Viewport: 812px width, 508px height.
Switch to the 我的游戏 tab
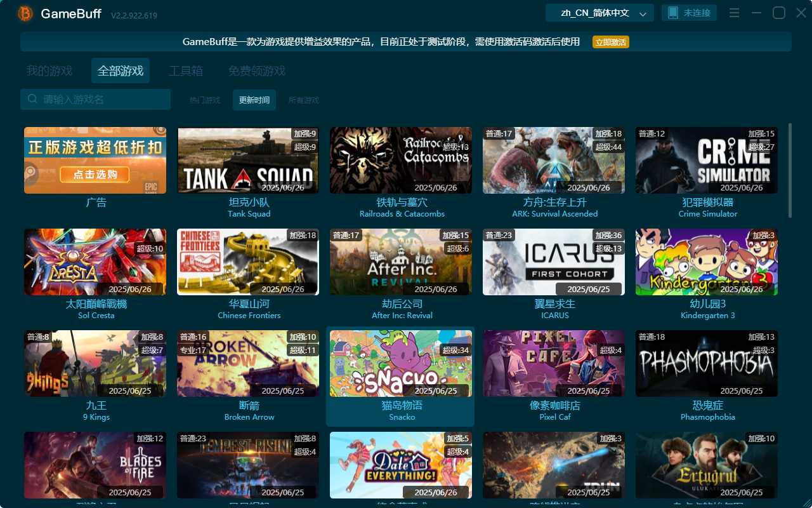49,70
